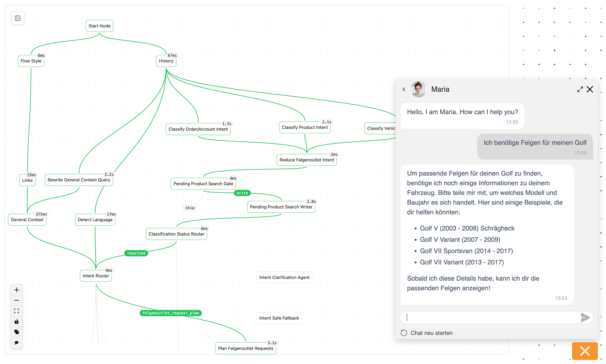Screen dimensions: 606x364
Task: Select Intent Clarification Agent node
Action: coord(284,277)
